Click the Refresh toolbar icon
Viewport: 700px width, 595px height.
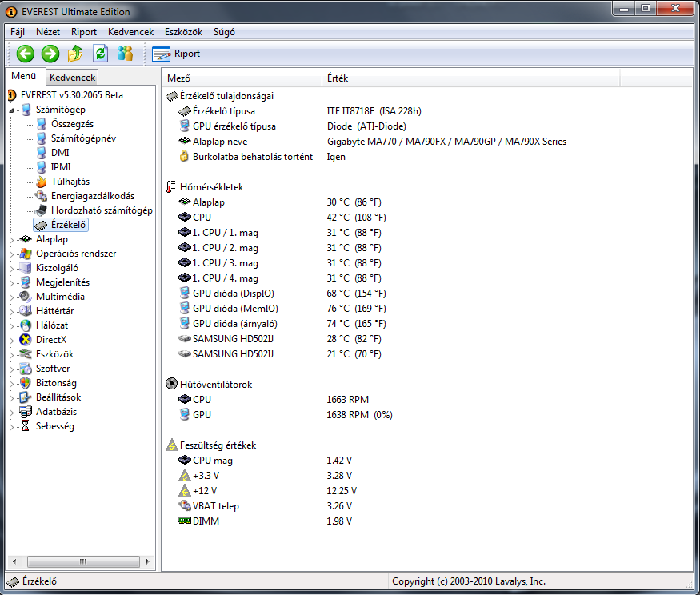101,53
